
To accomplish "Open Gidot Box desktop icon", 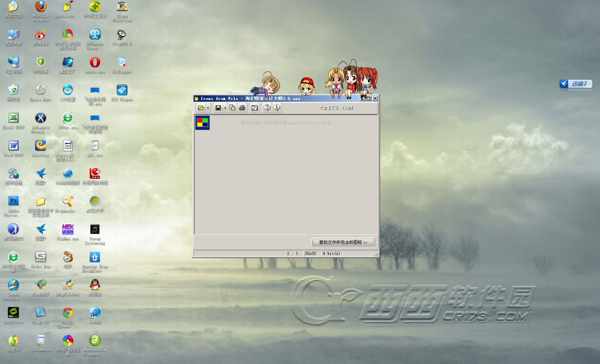I will pos(41,260).
